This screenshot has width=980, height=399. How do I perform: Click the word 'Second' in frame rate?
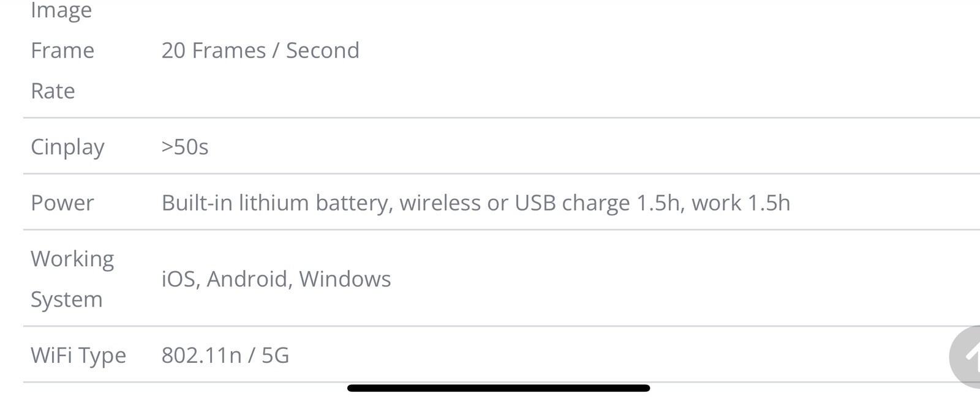coord(323,50)
